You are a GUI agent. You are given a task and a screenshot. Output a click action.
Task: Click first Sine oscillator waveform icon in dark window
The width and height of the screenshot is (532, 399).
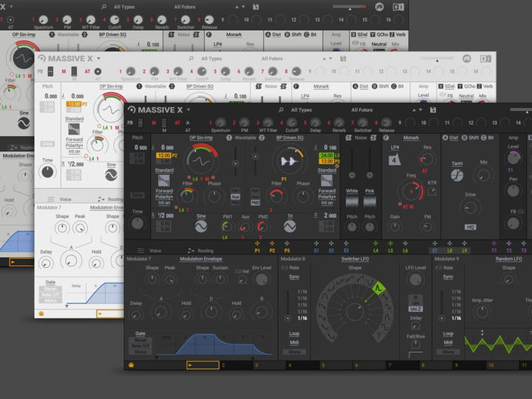pos(201,226)
